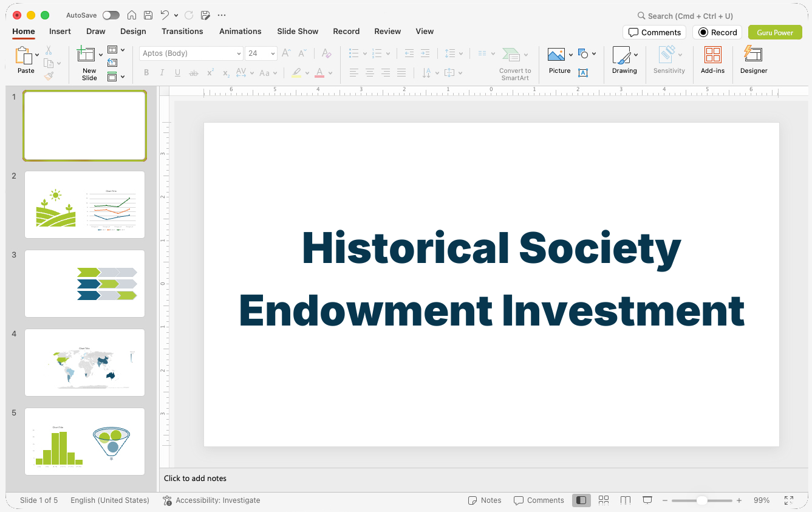This screenshot has height=512, width=812.
Task: Toggle Italic formatting
Action: (x=162, y=73)
